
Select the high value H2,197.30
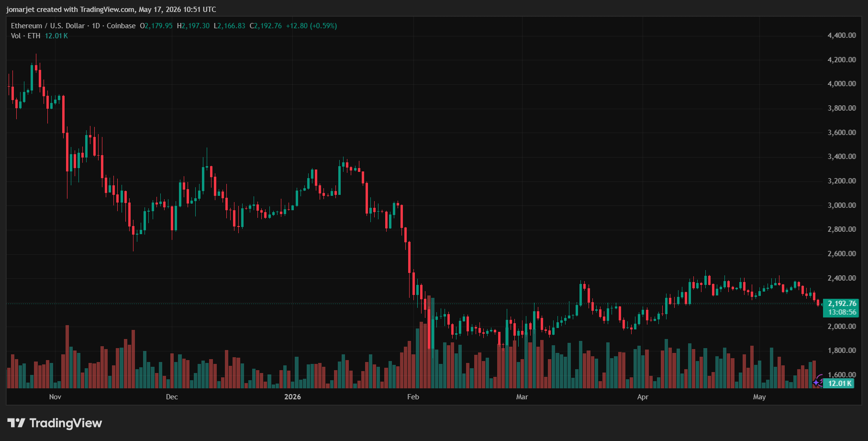193,26
